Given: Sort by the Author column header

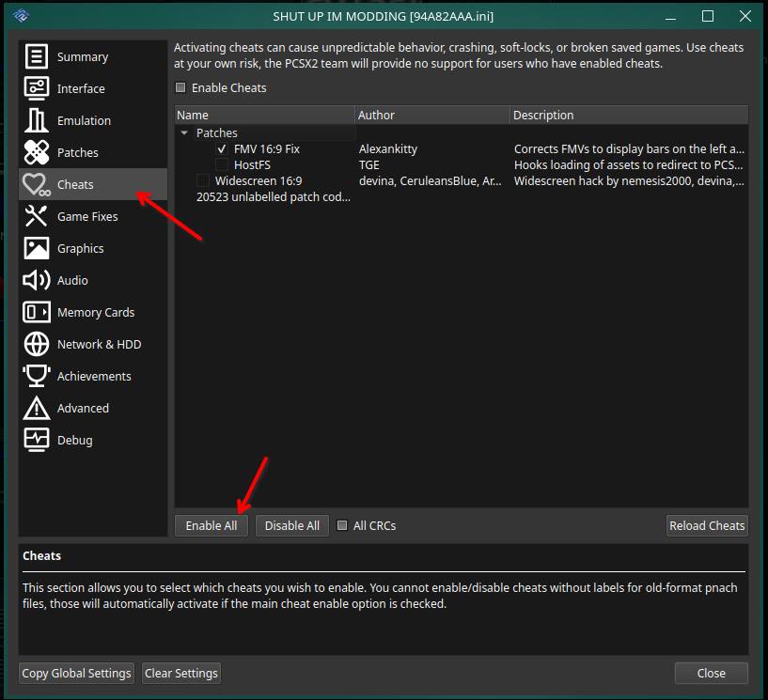Looking at the screenshot, I should [432, 115].
